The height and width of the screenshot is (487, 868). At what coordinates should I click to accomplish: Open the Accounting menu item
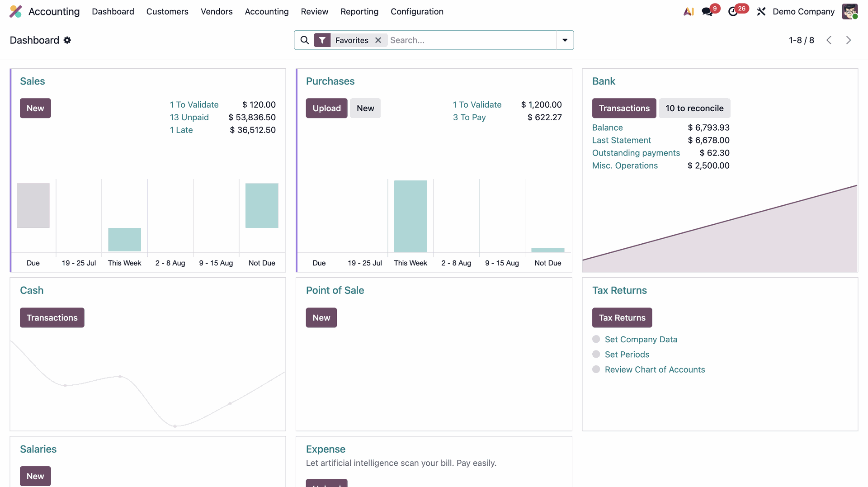[x=267, y=12]
